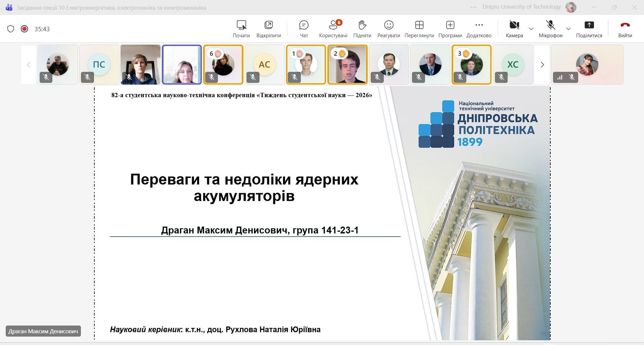
Task: Pop out shared content (Відкріпити)
Action: [268, 29]
